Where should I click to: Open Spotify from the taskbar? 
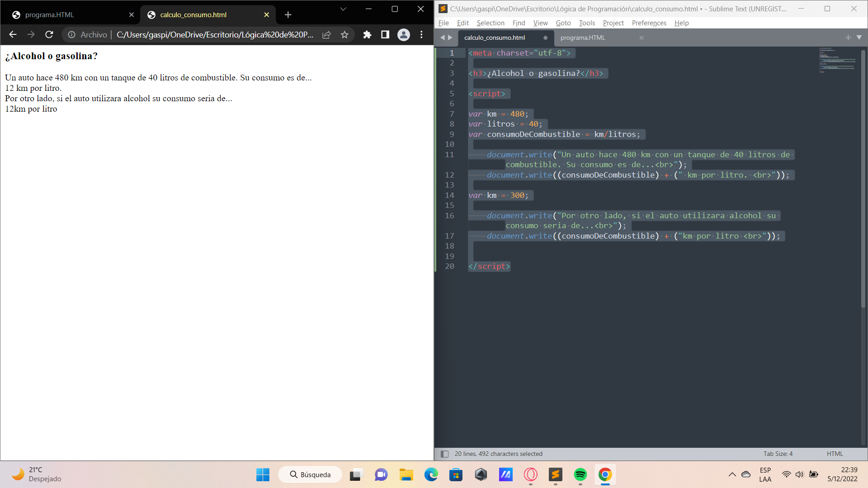tap(580, 474)
